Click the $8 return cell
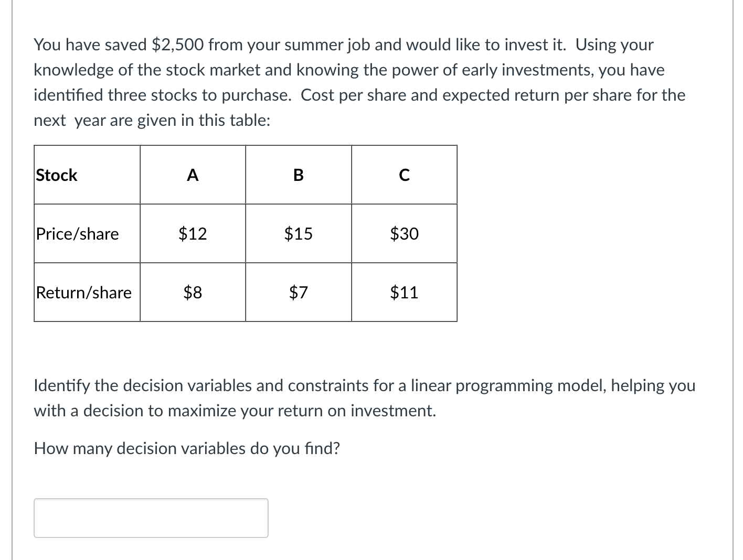Viewport: 743px width, 560px height. tap(193, 292)
